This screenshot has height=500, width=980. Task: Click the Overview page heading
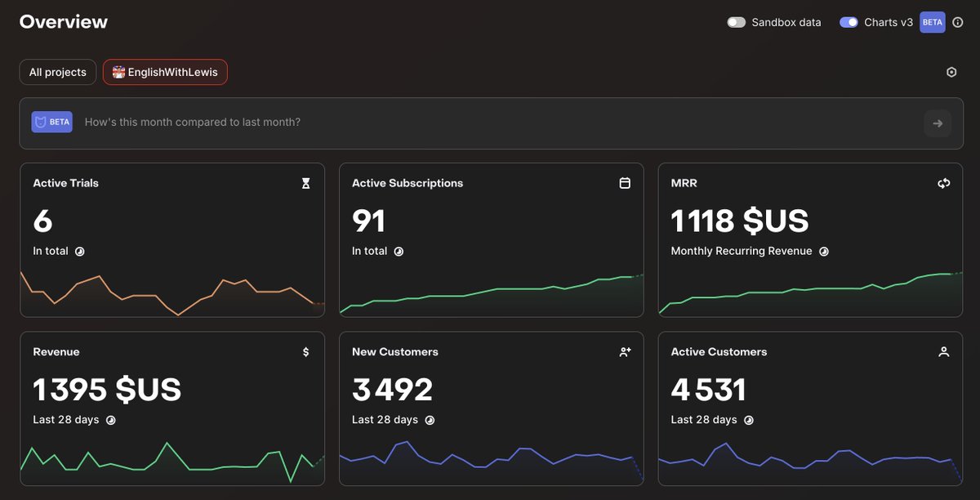point(64,22)
